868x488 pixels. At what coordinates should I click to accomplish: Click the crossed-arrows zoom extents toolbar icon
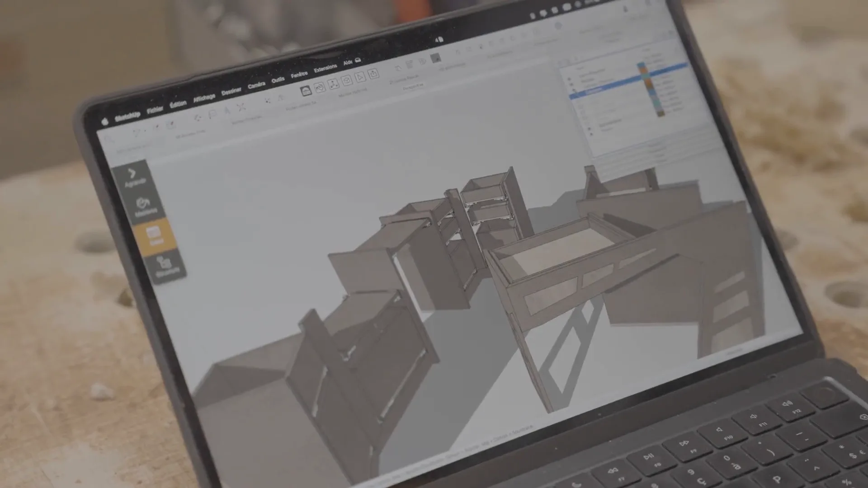tap(241, 107)
